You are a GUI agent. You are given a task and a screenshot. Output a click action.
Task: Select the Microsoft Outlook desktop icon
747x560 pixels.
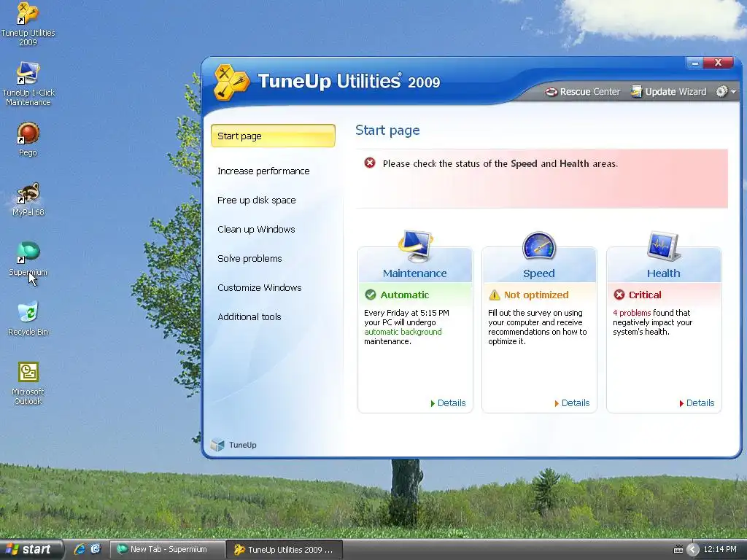[x=28, y=384]
